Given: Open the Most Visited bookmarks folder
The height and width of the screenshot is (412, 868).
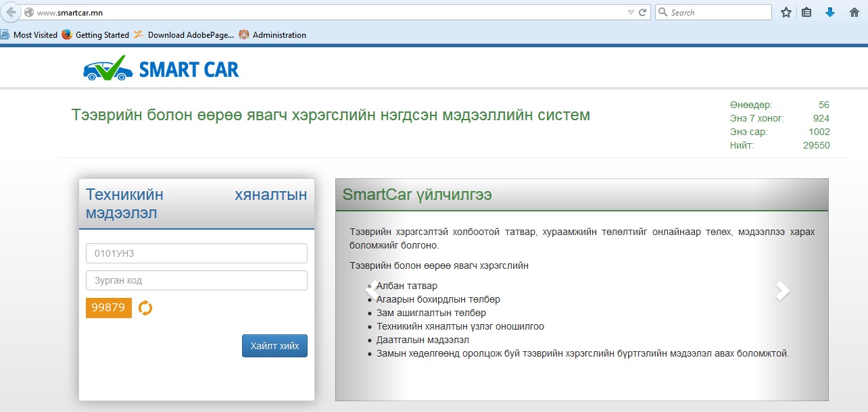Looking at the screenshot, I should [29, 35].
